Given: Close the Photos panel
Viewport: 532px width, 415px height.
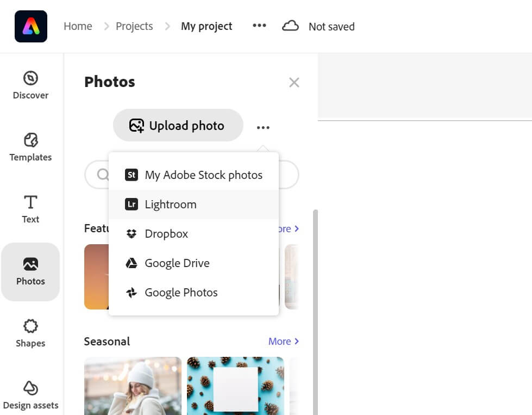Looking at the screenshot, I should (x=294, y=82).
